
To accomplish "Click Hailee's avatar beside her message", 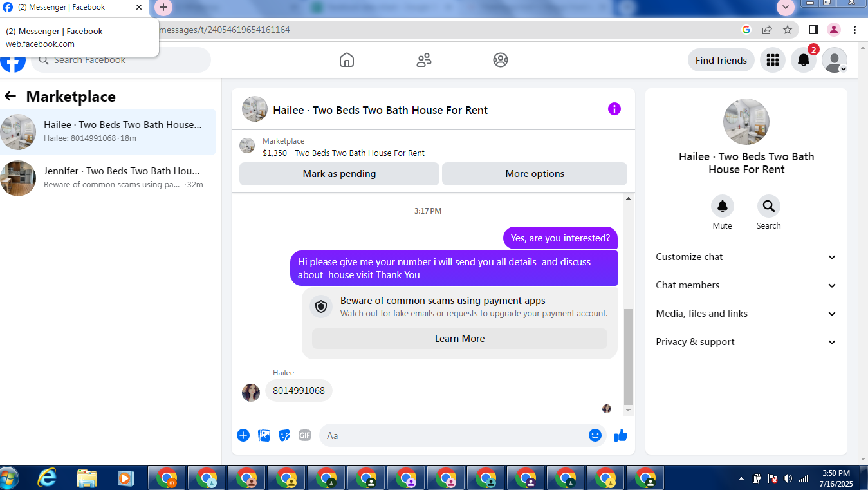I will pyautogui.click(x=251, y=392).
